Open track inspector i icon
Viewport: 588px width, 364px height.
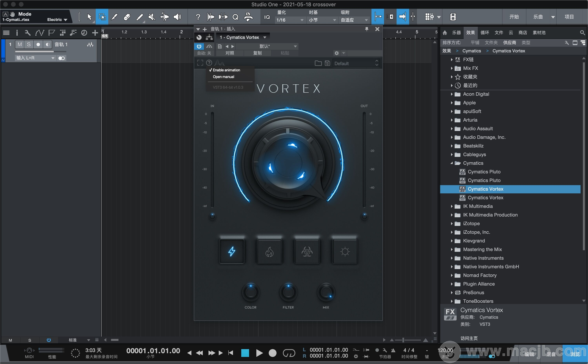(17, 33)
